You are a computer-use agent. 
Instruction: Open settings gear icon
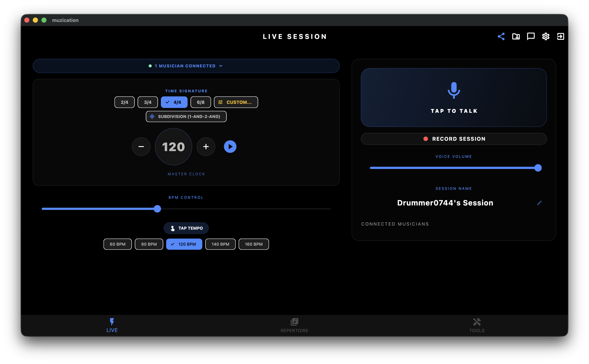[546, 36]
